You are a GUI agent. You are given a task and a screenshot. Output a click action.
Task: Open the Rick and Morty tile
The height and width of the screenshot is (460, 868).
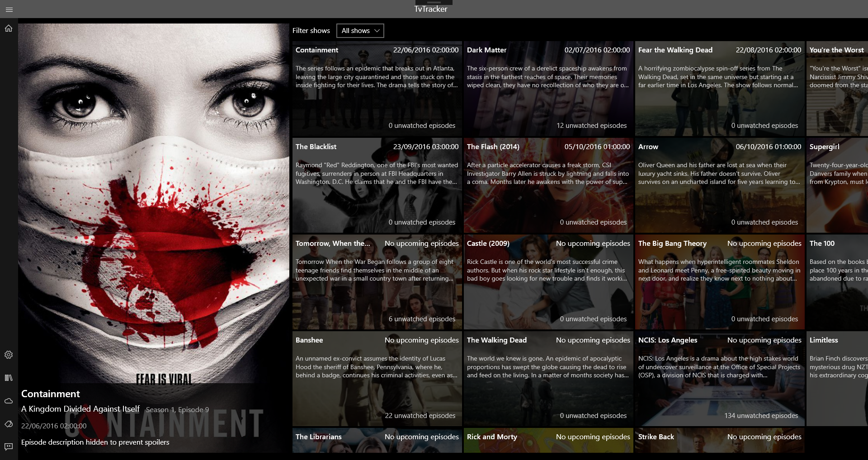548,440
